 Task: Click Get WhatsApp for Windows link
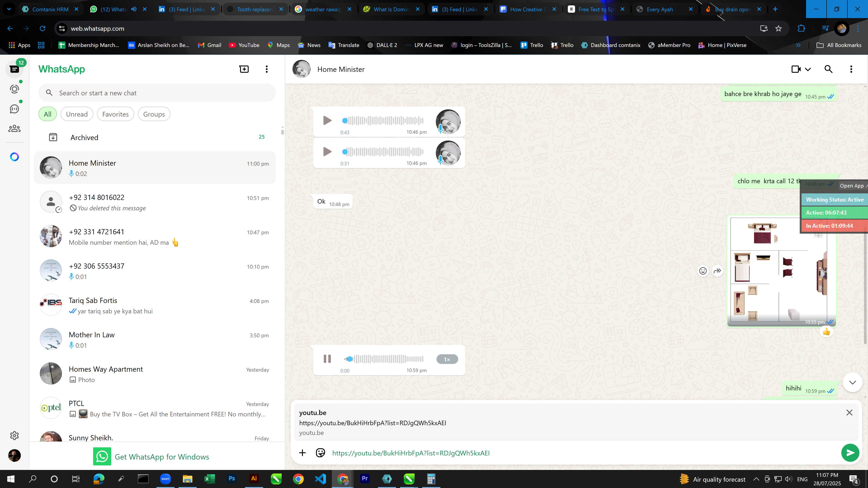(x=151, y=457)
